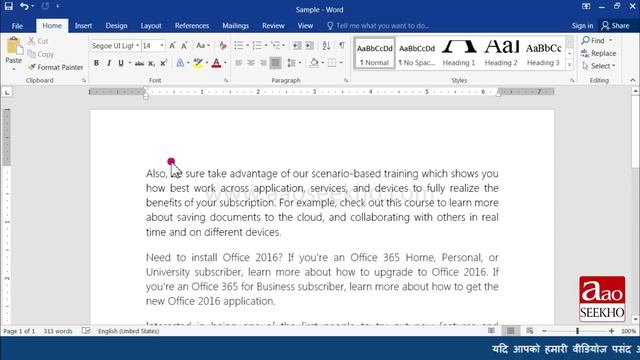Increase font size with Grow Font
Screen dimensions: 640x360
[172, 46]
